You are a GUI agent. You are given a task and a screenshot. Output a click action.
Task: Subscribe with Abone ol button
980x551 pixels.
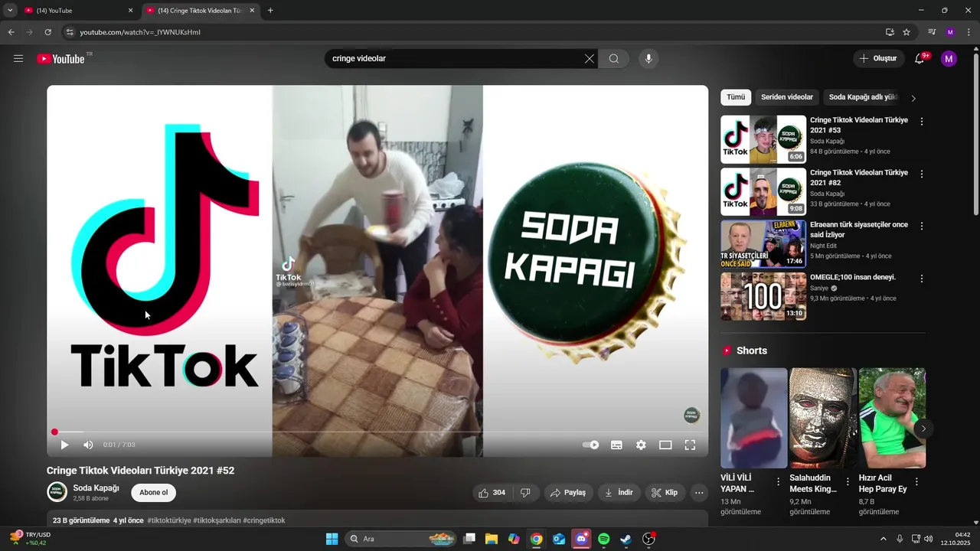pyautogui.click(x=153, y=493)
